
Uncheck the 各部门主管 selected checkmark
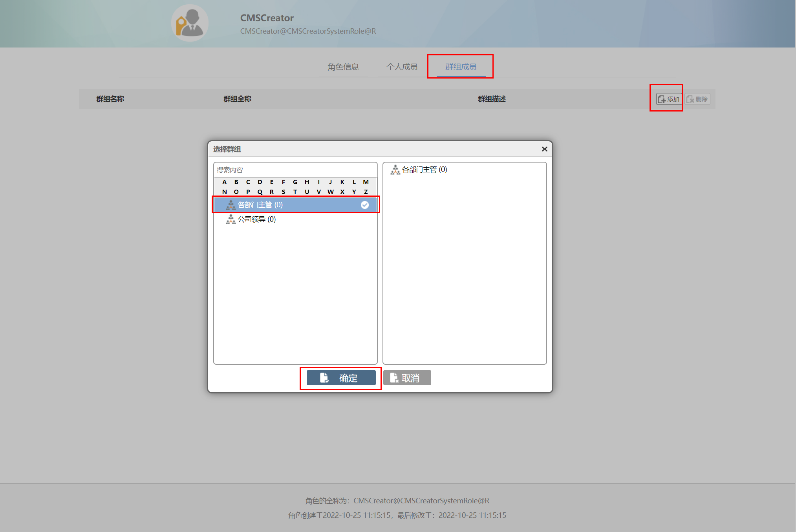tap(364, 205)
